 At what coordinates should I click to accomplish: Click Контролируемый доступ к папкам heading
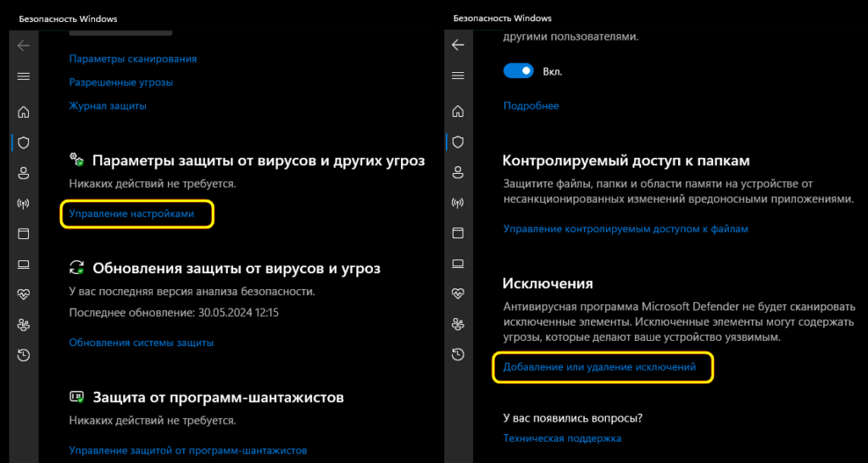[626, 161]
